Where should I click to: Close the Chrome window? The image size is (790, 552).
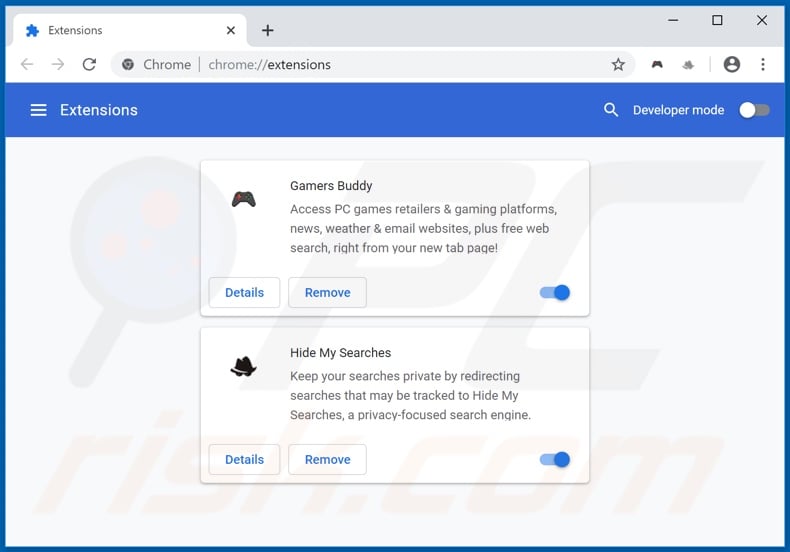[762, 20]
